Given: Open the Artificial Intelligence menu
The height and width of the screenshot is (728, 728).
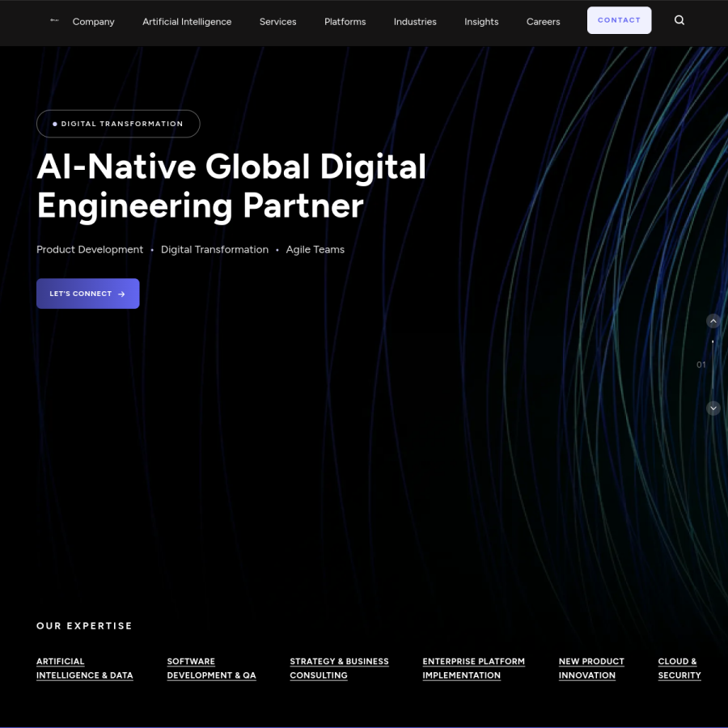Looking at the screenshot, I should [x=187, y=22].
